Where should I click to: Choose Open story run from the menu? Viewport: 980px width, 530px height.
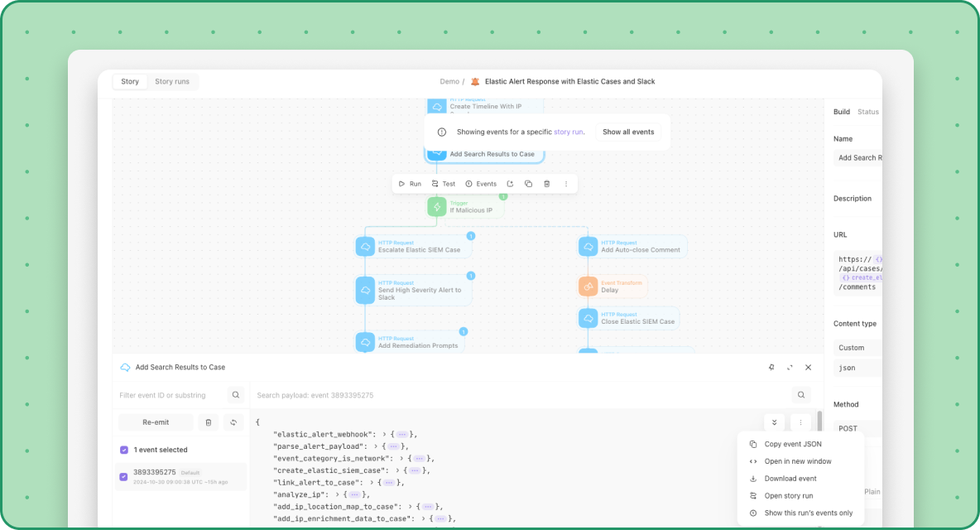800,495
